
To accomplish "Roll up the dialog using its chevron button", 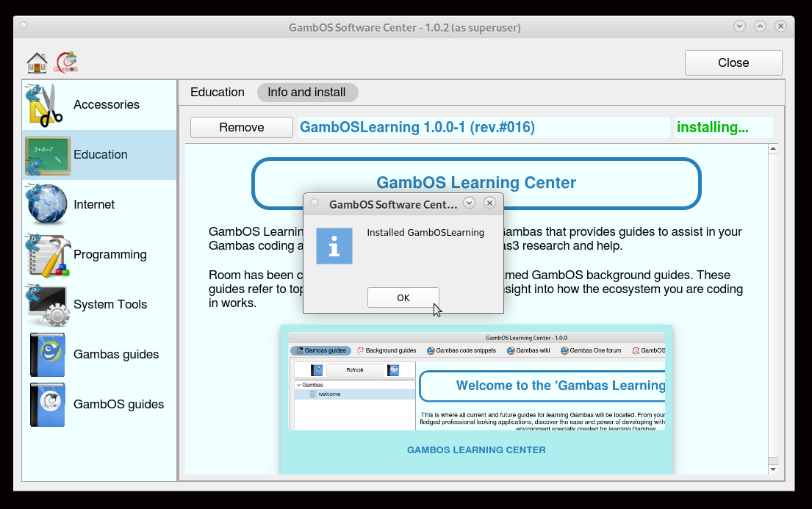I will point(468,203).
